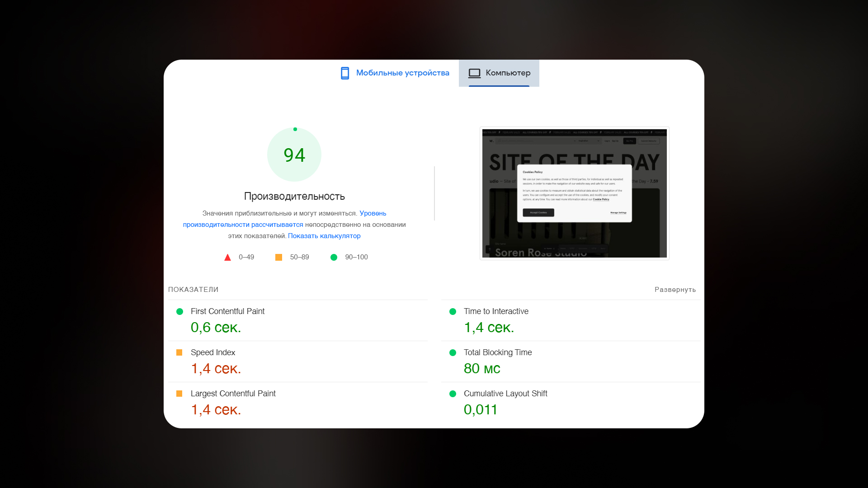Click the 0–49 legend range text
This screenshot has width=868, height=488.
tap(246, 257)
